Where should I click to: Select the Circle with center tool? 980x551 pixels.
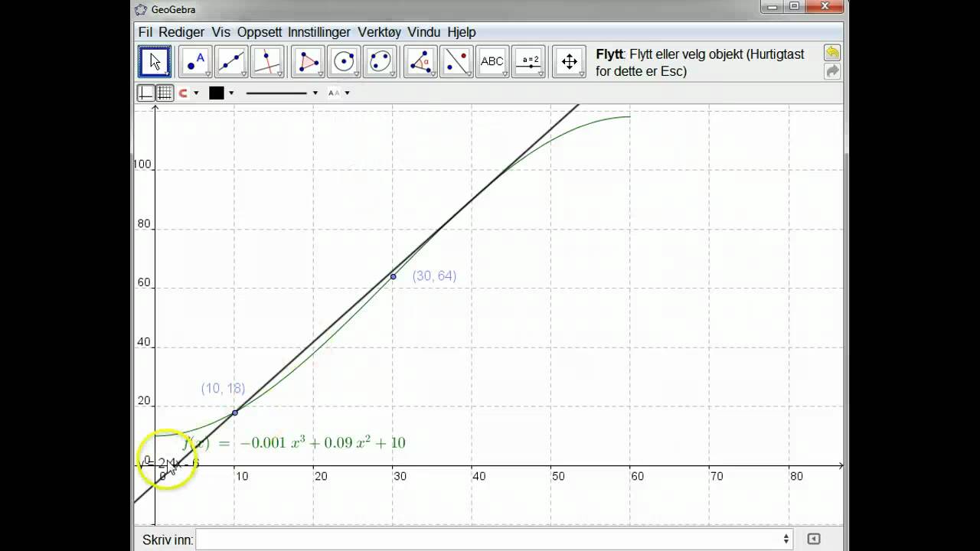[x=344, y=62]
